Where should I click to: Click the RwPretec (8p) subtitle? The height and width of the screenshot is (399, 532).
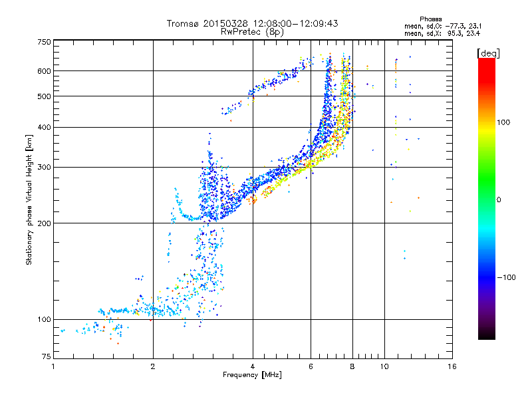coord(252,32)
